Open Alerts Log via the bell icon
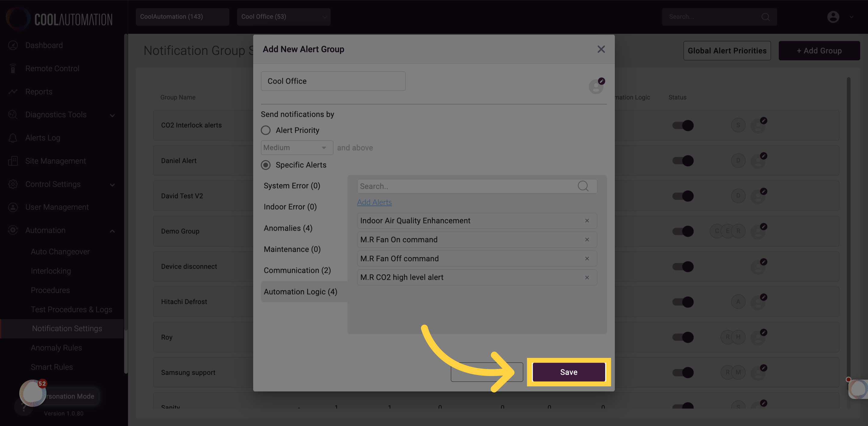Viewport: 868px width, 426px height. (13, 138)
